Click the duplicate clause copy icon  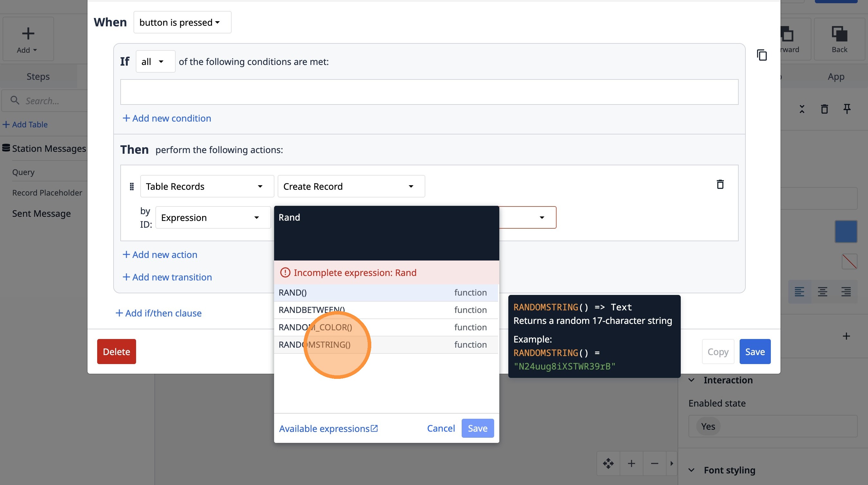(x=762, y=55)
